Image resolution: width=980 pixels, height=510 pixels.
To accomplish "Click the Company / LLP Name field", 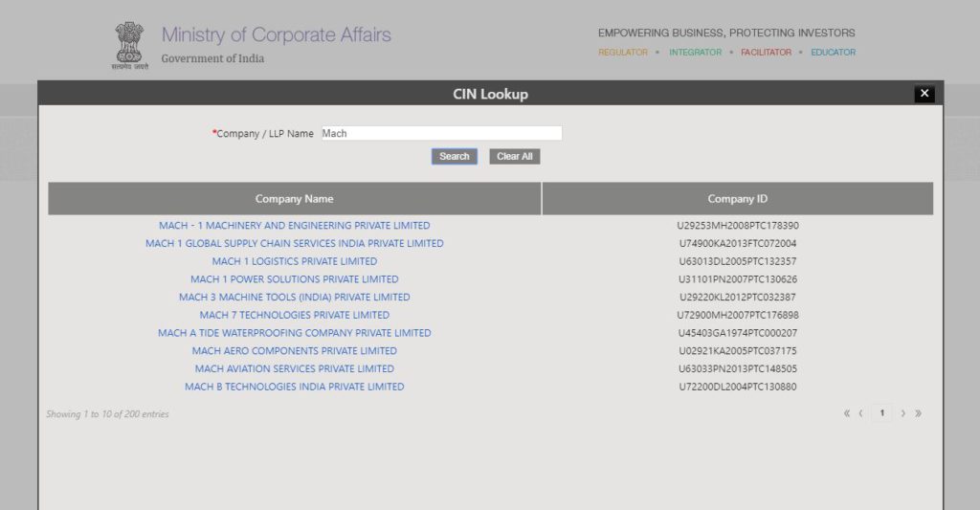I will 440,134.
